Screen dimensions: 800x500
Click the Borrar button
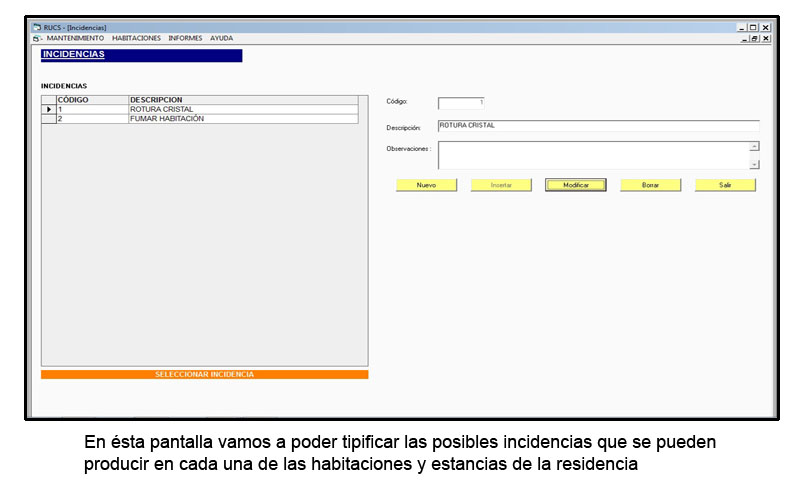(x=651, y=185)
